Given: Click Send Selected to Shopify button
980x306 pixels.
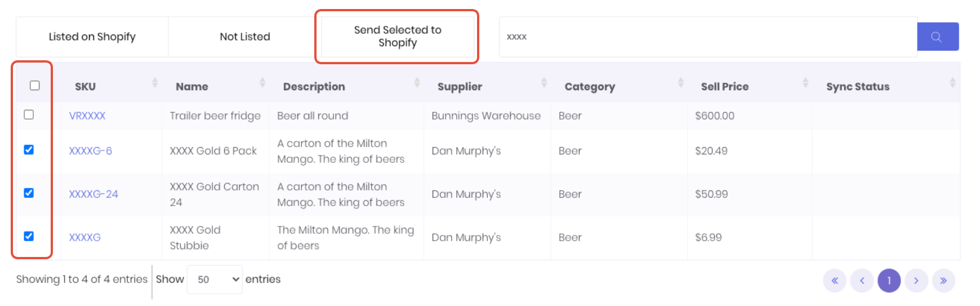Looking at the screenshot, I should [x=398, y=37].
